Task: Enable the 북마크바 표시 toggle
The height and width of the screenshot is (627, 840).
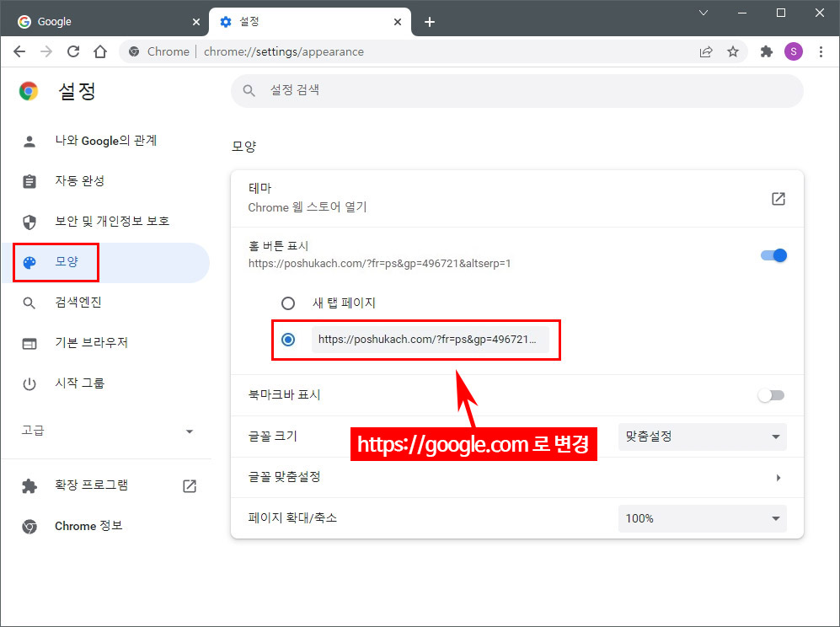Action: pos(772,395)
